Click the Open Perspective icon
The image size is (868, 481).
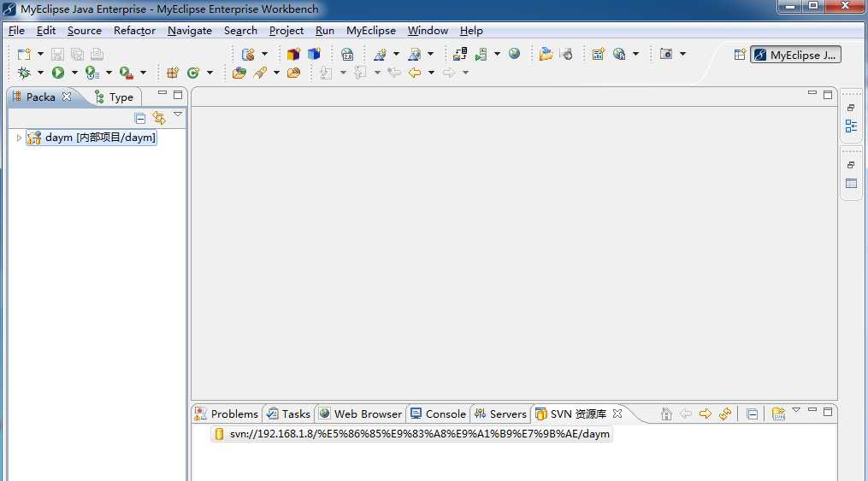pos(740,55)
